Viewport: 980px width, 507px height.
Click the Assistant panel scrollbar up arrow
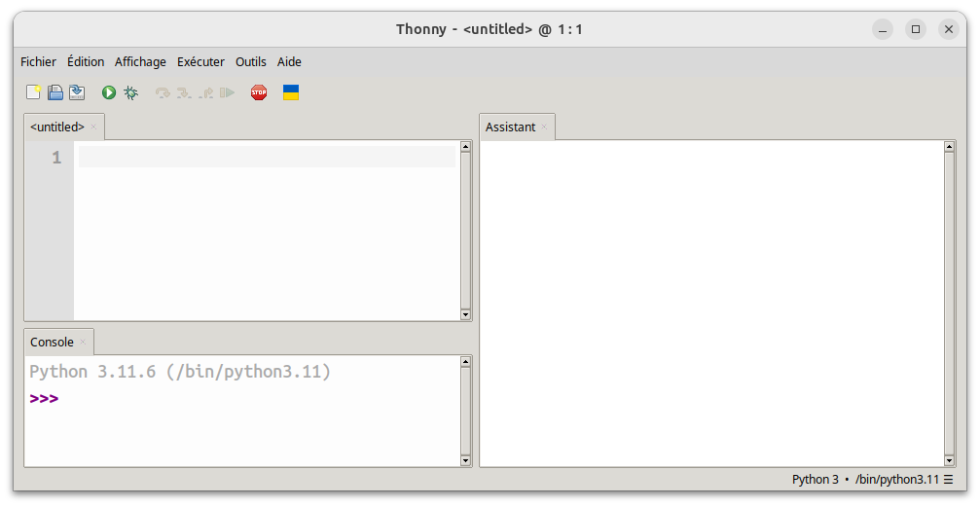click(949, 147)
